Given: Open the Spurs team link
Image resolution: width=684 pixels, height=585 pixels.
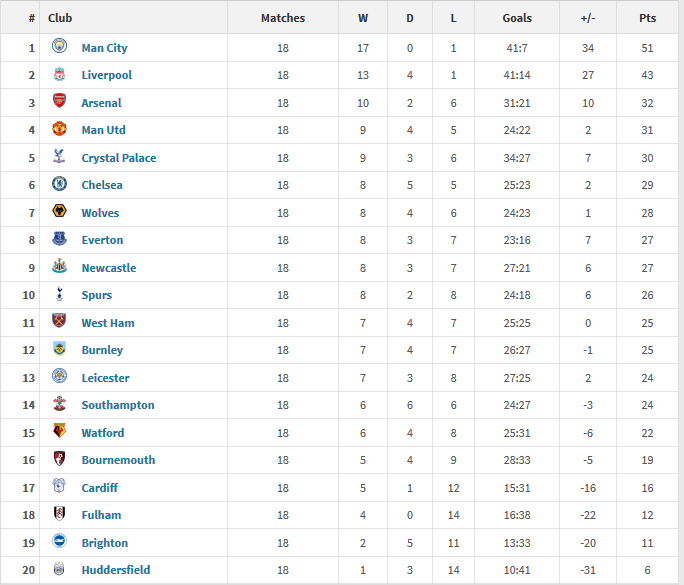Looking at the screenshot, I should 97,295.
